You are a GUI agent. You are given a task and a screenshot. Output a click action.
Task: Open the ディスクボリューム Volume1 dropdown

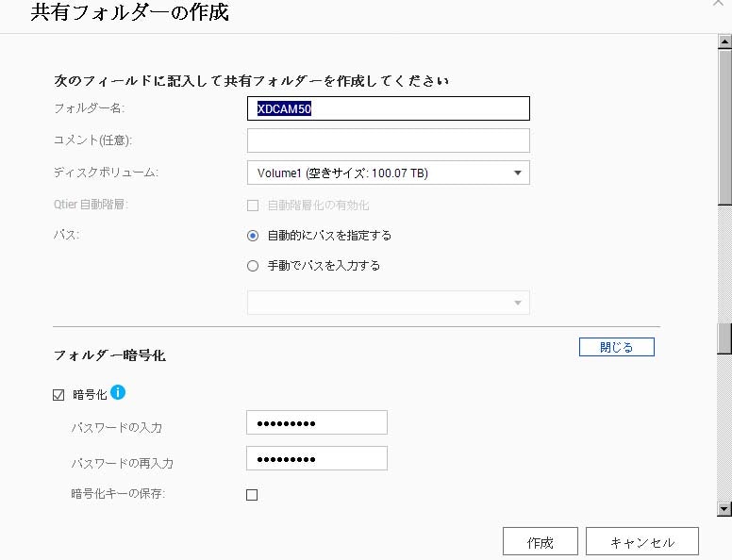pyautogui.click(x=389, y=173)
